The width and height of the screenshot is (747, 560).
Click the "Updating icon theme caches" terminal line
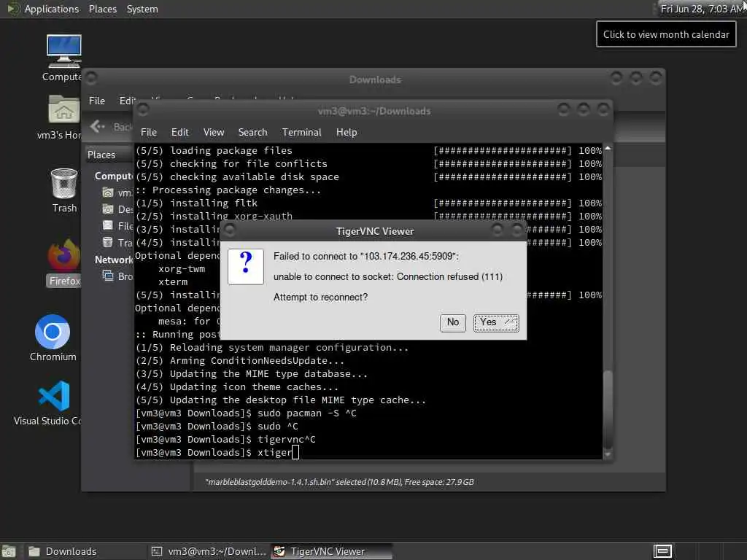pyautogui.click(x=237, y=386)
